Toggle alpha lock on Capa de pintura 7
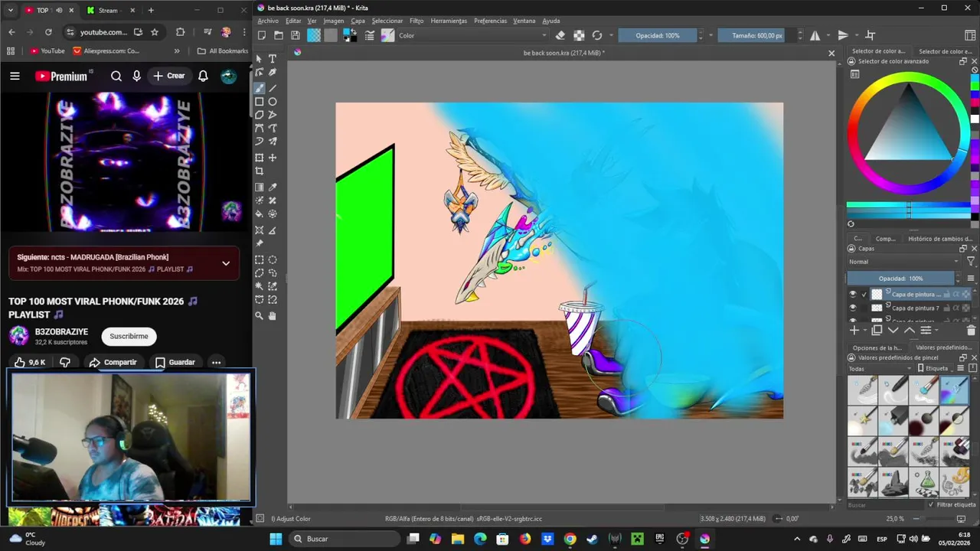 [966, 308]
